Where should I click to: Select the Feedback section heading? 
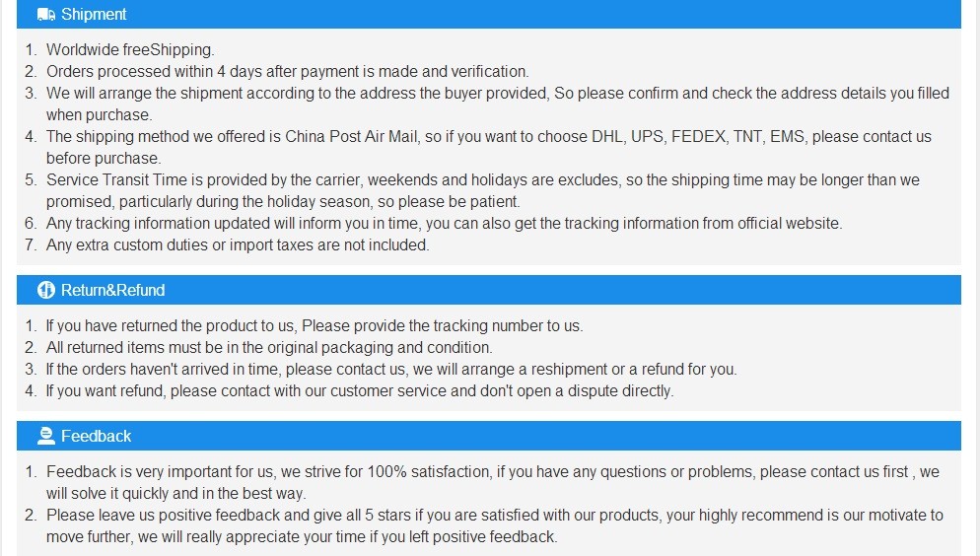click(x=96, y=436)
